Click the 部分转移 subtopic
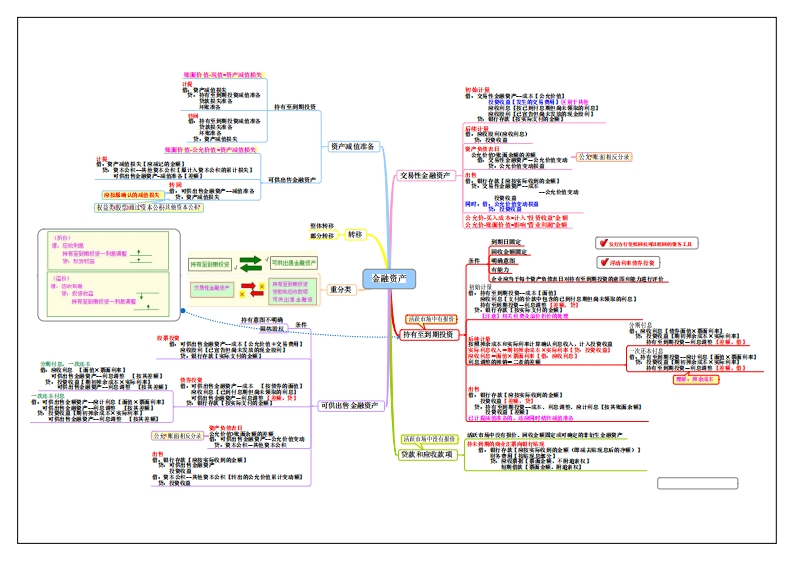Screen dimensions: 793x561 click(322, 236)
